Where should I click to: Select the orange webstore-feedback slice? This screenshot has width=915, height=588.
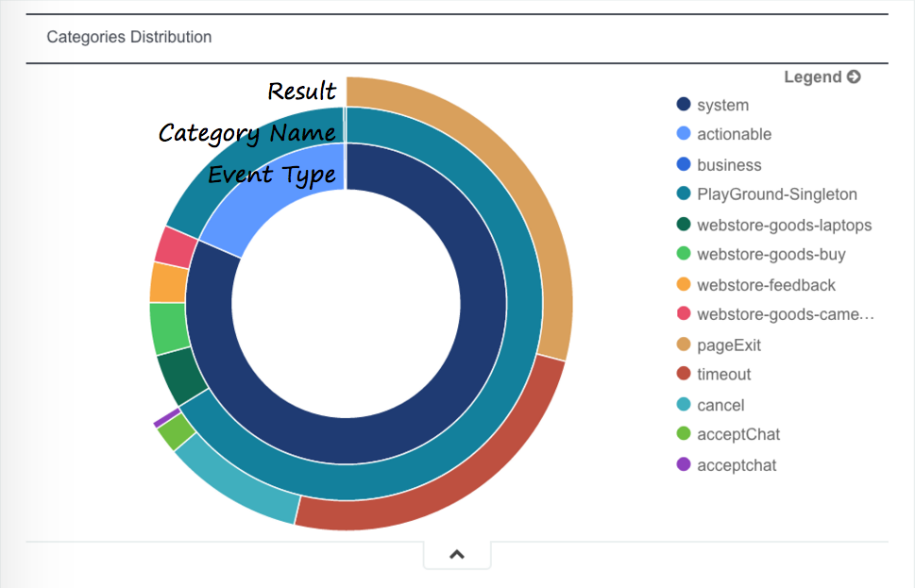169,283
